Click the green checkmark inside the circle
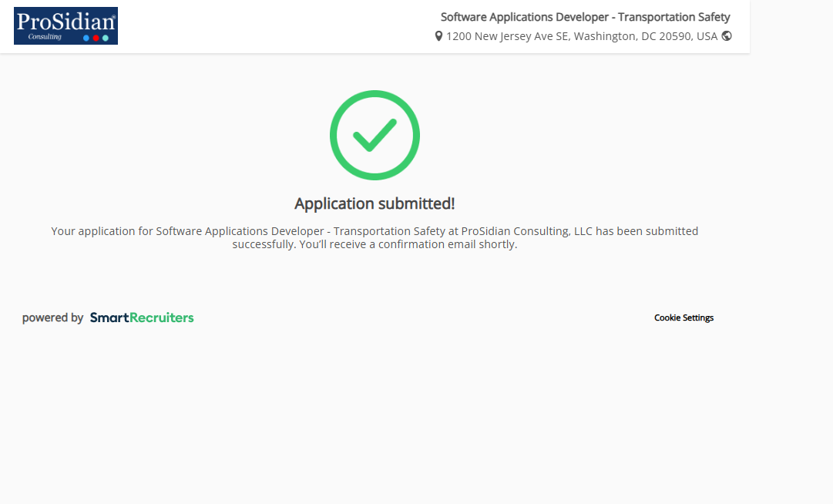833x504 pixels. click(x=375, y=135)
